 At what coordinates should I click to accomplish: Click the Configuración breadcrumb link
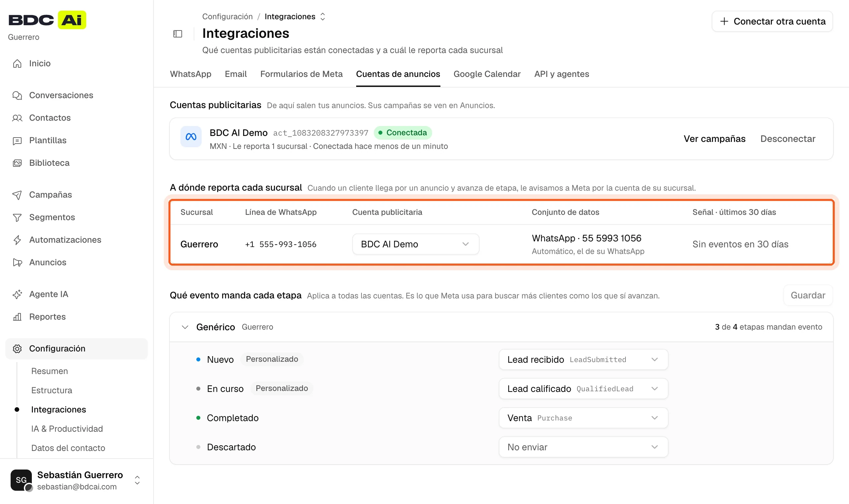[x=227, y=17]
